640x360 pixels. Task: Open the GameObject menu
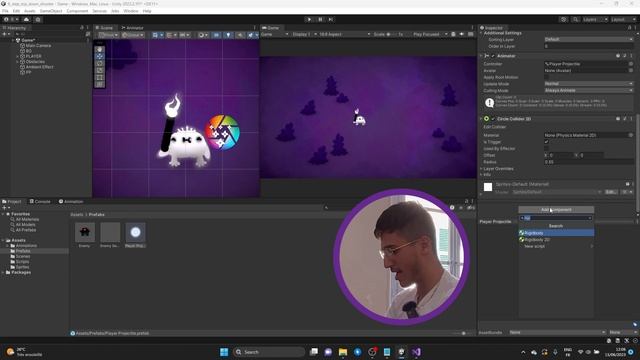(x=51, y=11)
